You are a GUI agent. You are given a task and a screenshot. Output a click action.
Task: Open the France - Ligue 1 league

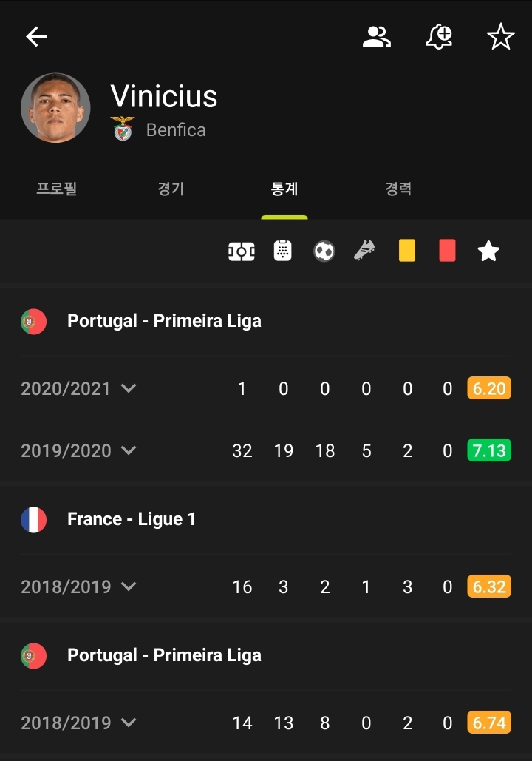pyautogui.click(x=132, y=519)
